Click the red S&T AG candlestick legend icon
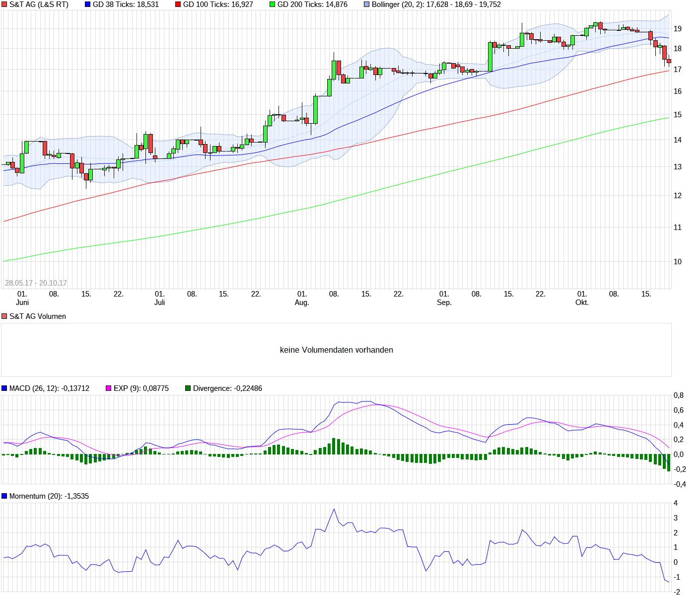 click(x=5, y=4)
